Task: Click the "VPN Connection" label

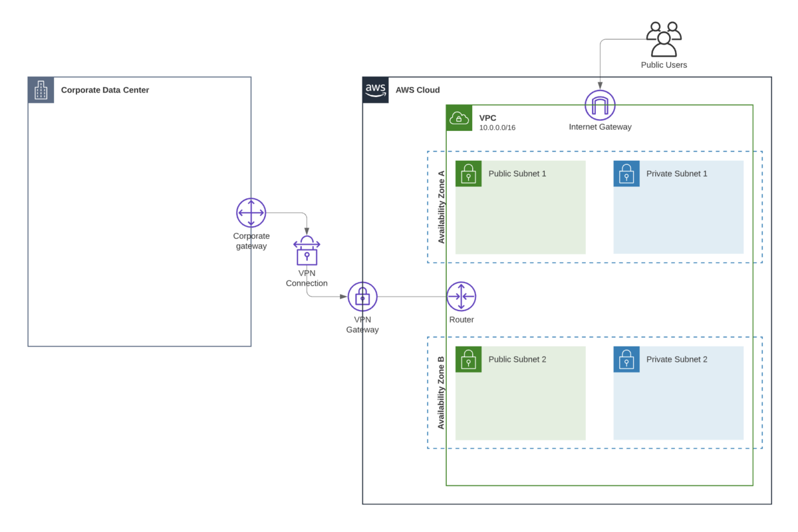Action: (307, 279)
